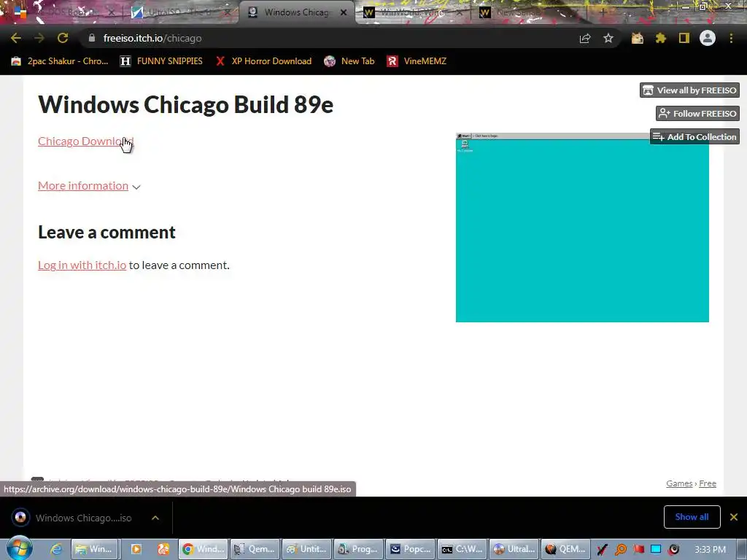Click the address bar URL freeiso.itch.io/chicago
Screen dimensions: 747x560
coord(152,39)
